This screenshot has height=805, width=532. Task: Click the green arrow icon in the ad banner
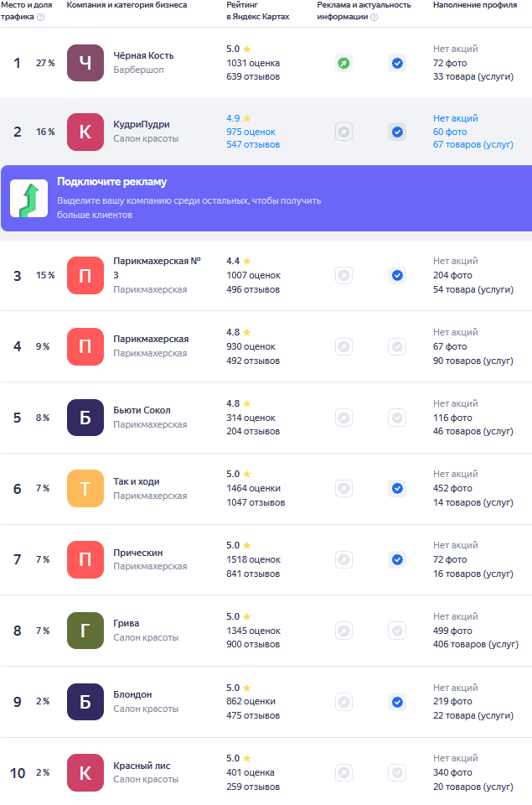(x=28, y=199)
